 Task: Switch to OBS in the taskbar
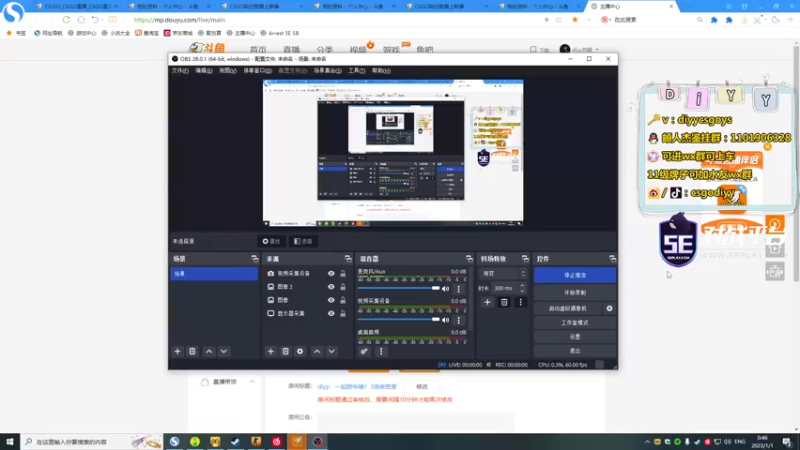[317, 441]
